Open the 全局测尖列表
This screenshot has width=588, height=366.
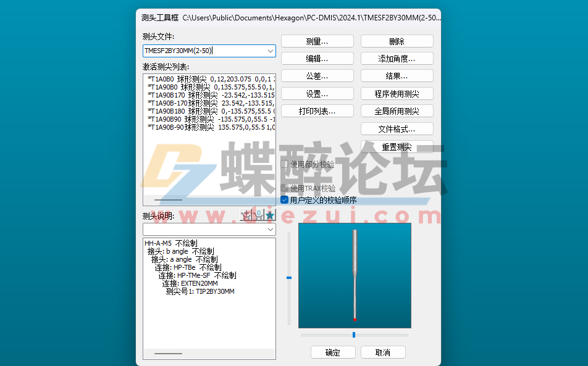[397, 110]
